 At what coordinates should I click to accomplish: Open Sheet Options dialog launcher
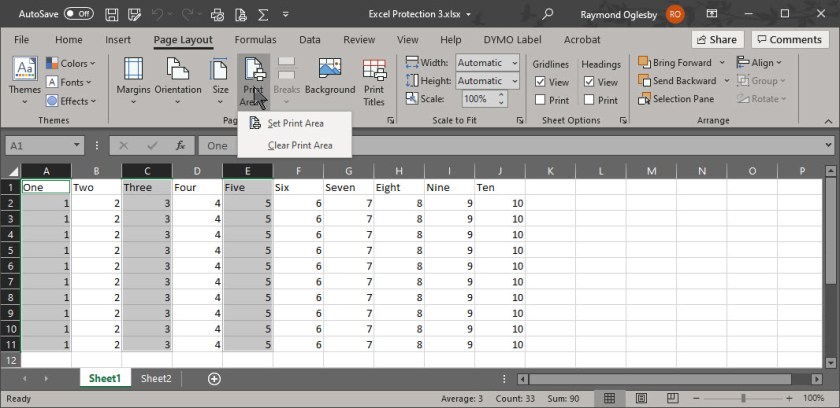(623, 121)
